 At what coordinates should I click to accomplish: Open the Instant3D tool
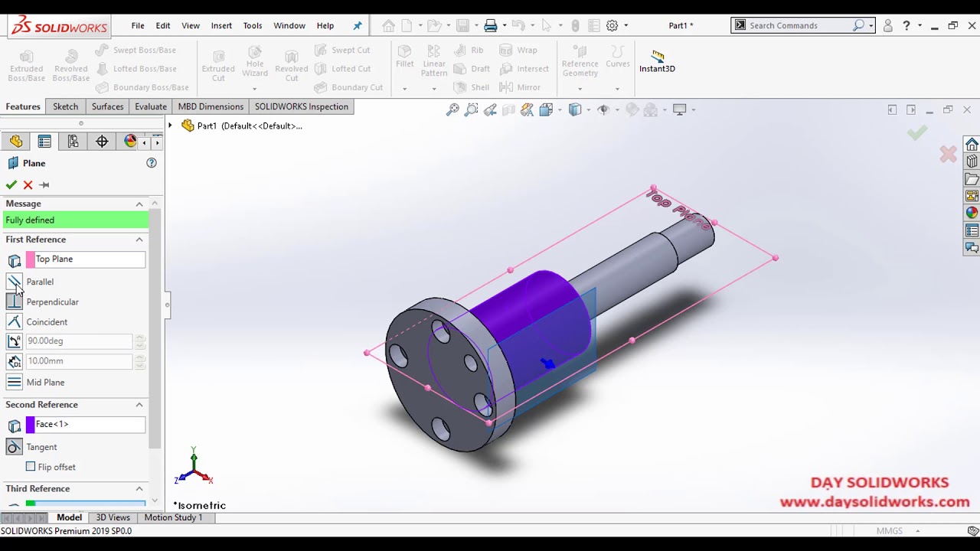(x=657, y=61)
